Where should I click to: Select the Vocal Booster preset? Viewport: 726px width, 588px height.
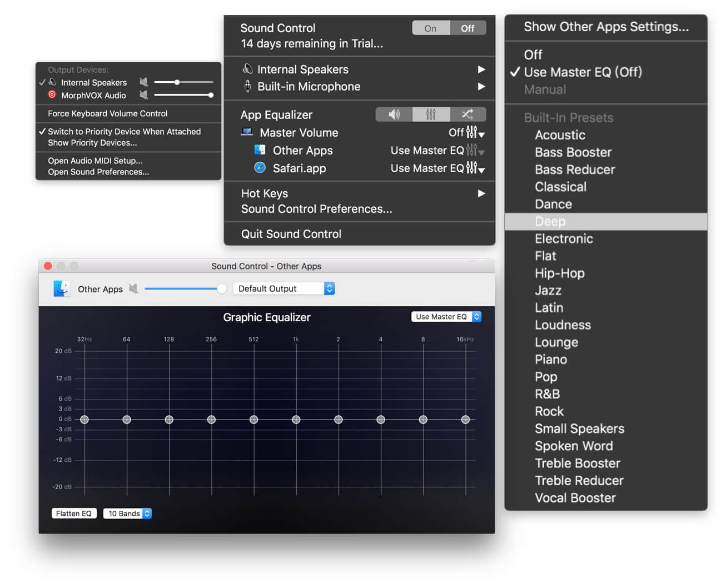pos(575,498)
